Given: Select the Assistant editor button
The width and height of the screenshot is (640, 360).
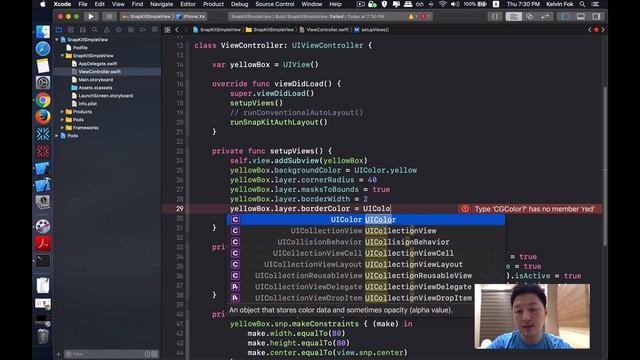Looking at the screenshot, I should point(529,17).
